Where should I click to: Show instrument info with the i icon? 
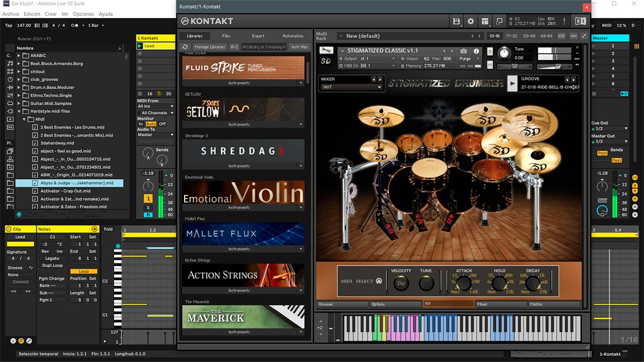tap(476, 51)
